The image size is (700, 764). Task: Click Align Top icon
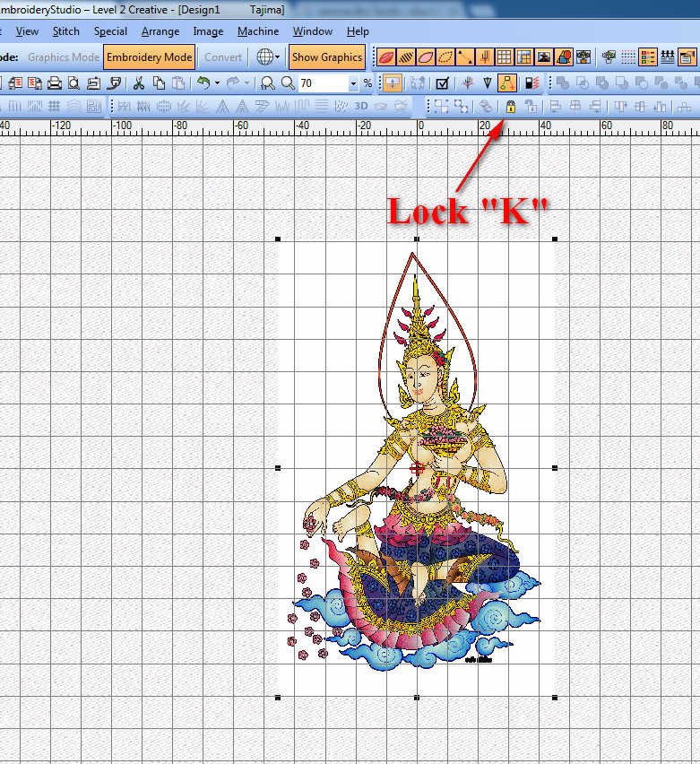620,106
